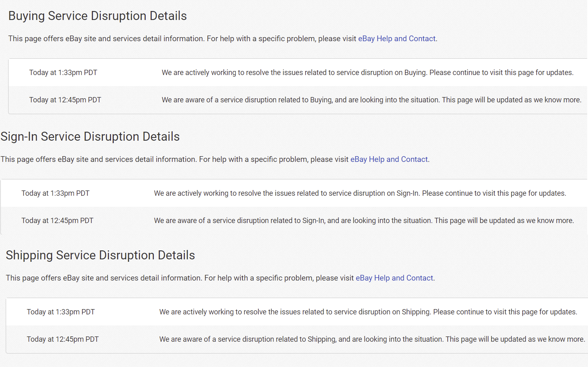
Task: Click the intro paragraph under Buying heading
Action: [x=223, y=39]
